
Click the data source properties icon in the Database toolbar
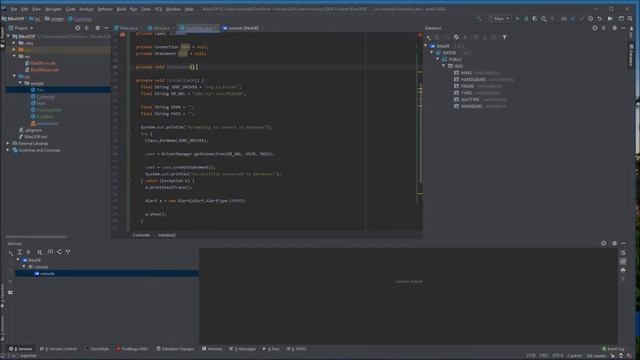456,37
